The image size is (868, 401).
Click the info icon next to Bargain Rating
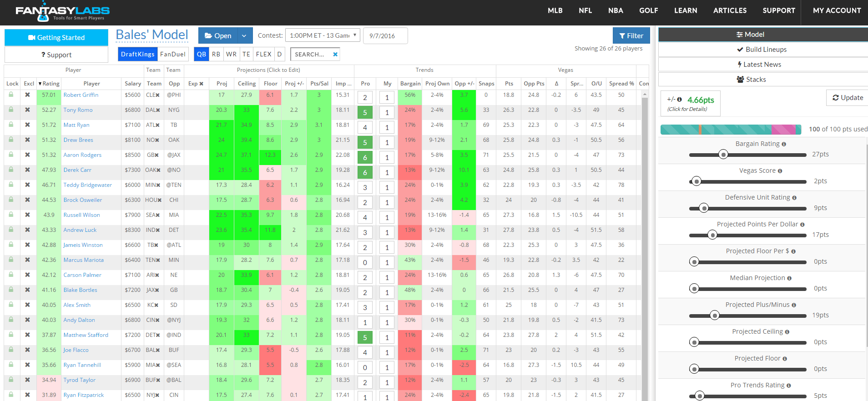(784, 144)
